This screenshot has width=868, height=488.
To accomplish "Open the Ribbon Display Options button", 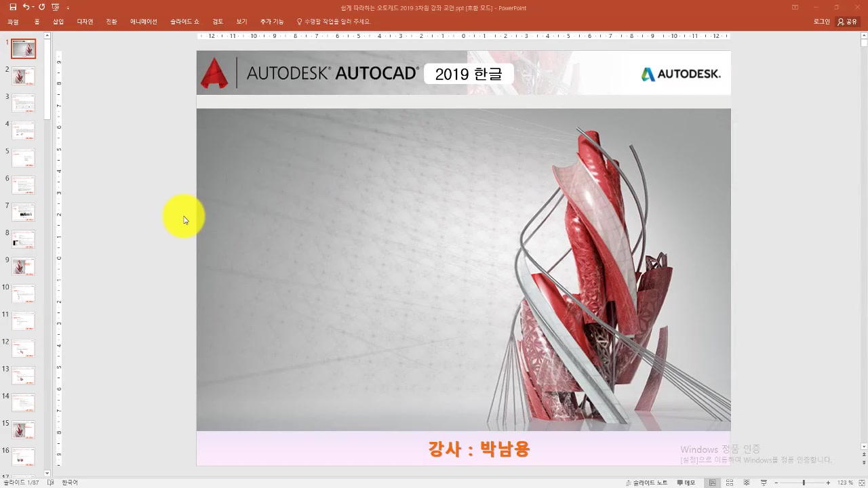I will click(795, 7).
